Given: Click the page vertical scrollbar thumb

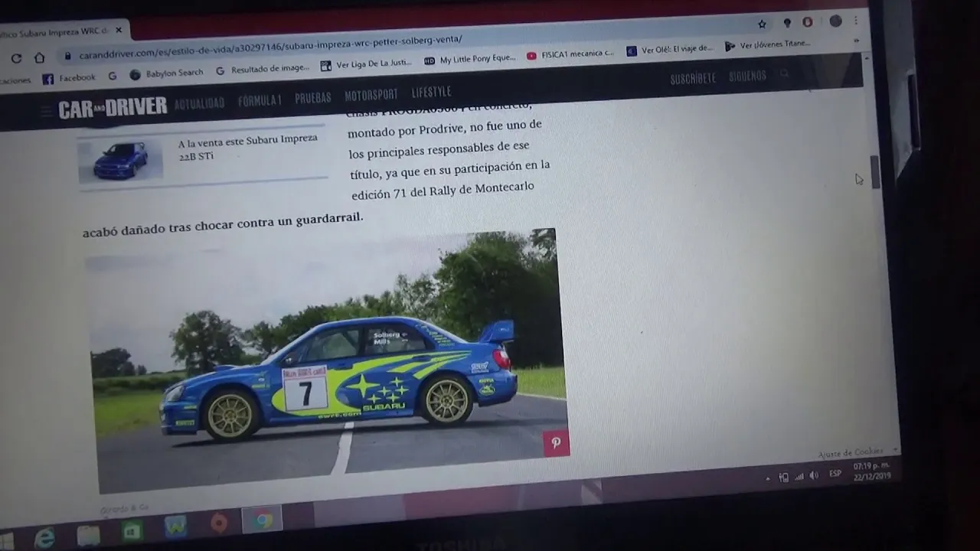Looking at the screenshot, I should point(875,172).
